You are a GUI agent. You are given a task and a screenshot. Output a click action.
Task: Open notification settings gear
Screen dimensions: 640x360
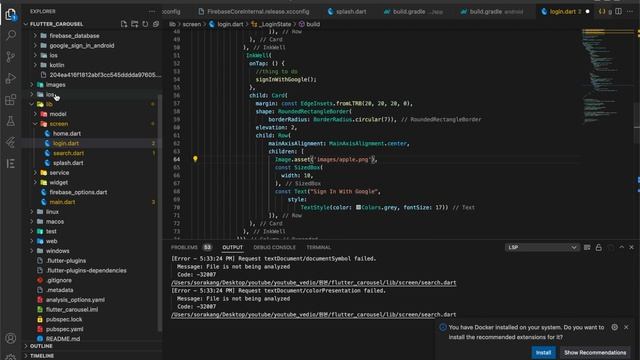614,327
